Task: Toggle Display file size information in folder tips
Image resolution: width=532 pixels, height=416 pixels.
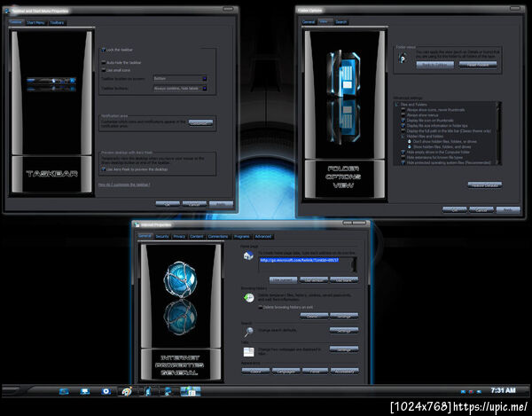Action: [403, 126]
